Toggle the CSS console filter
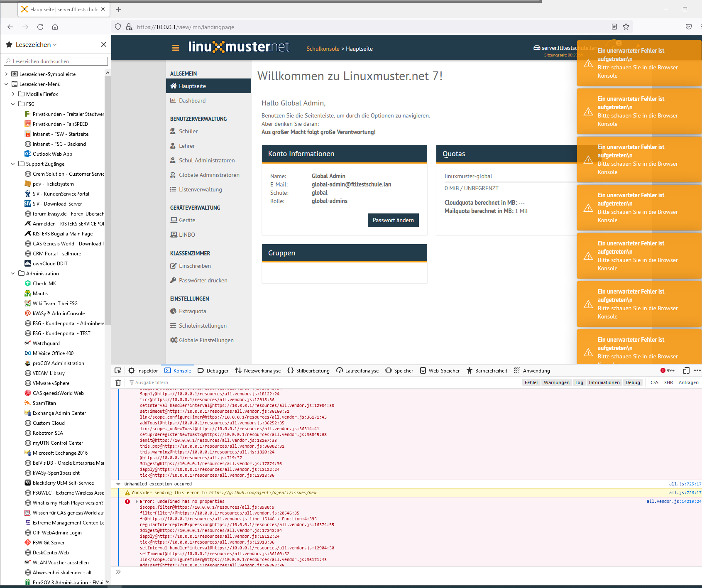The image size is (702, 588). tap(654, 382)
